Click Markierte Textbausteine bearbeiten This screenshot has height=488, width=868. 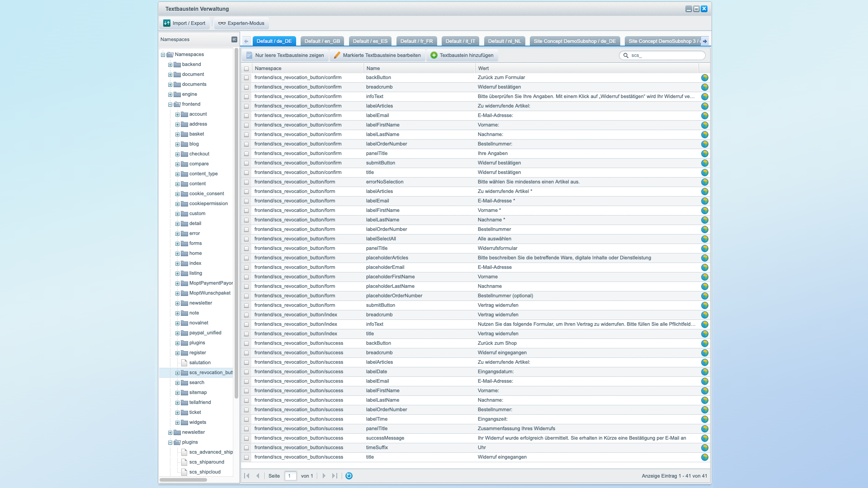(x=377, y=55)
